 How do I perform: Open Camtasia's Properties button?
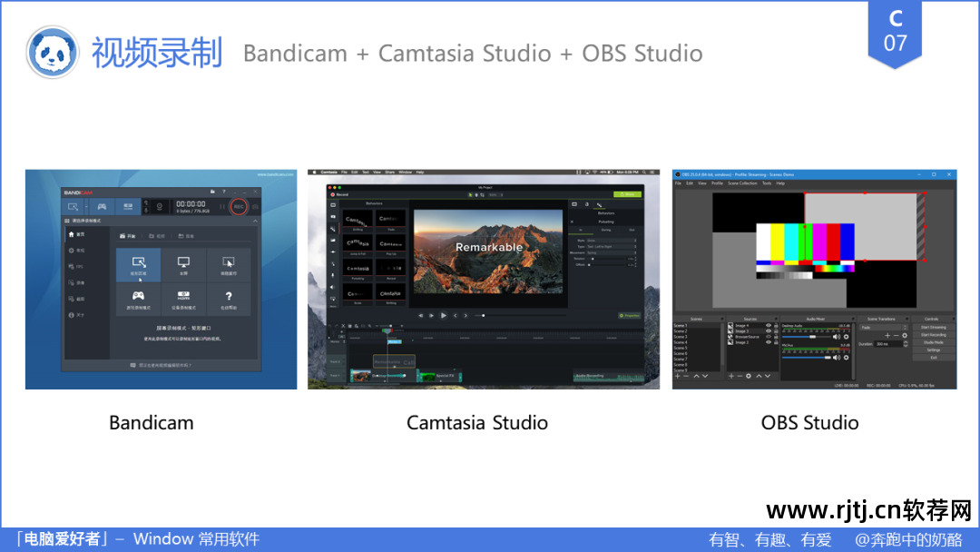click(x=630, y=316)
